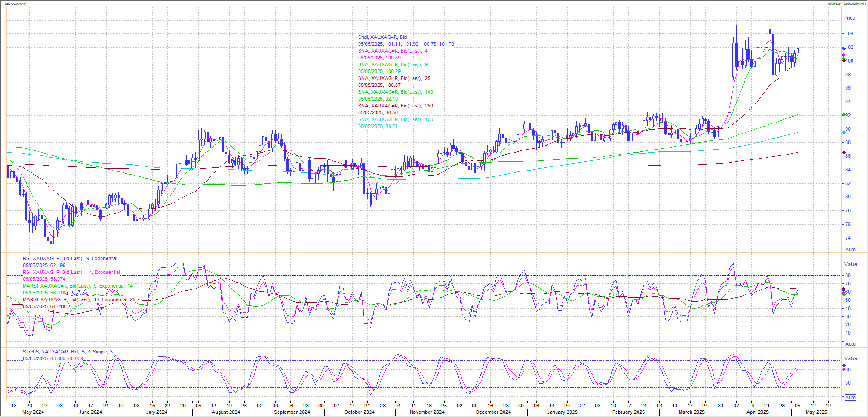Image resolution: width=868 pixels, height=417 pixels.
Task: Click the 'June 2024' month label
Action: click(91, 412)
